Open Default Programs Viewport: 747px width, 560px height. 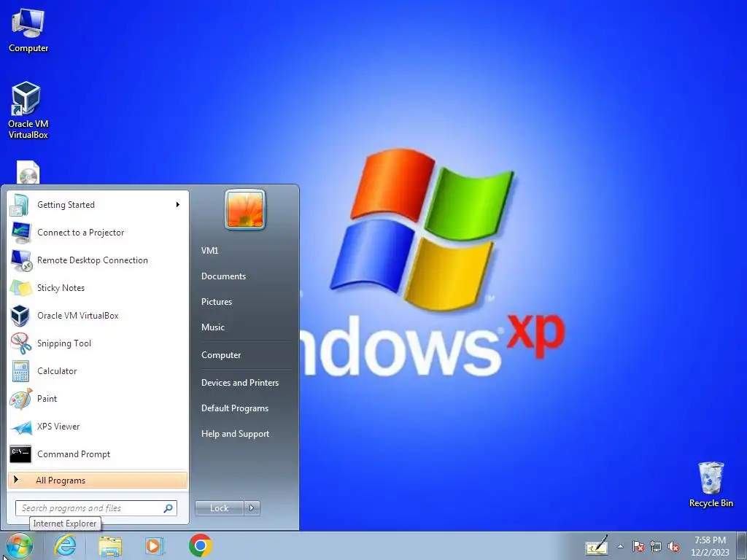tap(234, 408)
